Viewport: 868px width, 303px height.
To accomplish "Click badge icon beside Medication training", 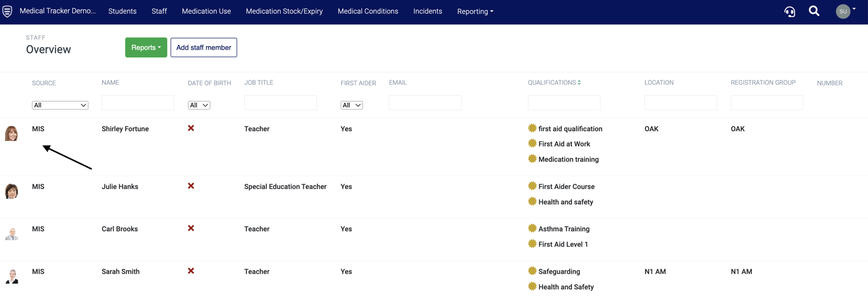I will 532,159.
